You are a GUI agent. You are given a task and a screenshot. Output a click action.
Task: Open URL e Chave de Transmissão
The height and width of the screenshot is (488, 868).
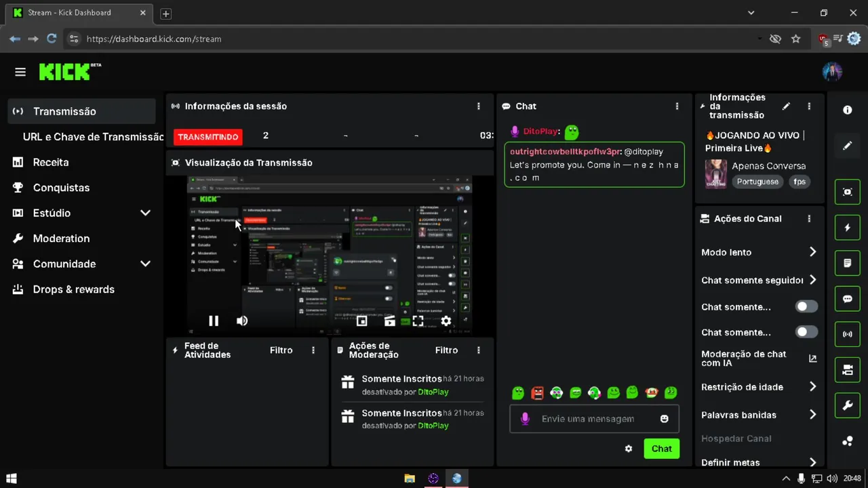pyautogui.click(x=93, y=137)
